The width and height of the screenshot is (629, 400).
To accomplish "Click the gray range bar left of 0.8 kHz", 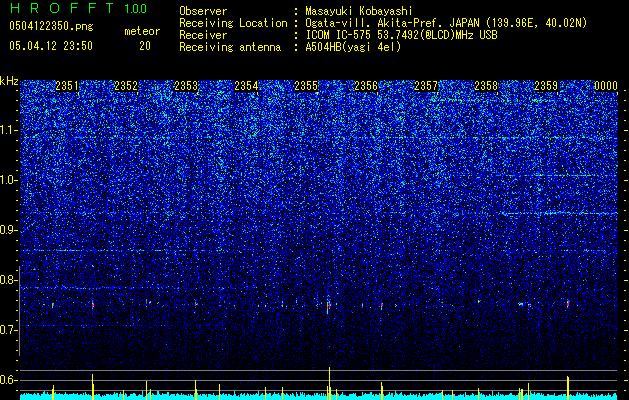I will click(x=20, y=311).
